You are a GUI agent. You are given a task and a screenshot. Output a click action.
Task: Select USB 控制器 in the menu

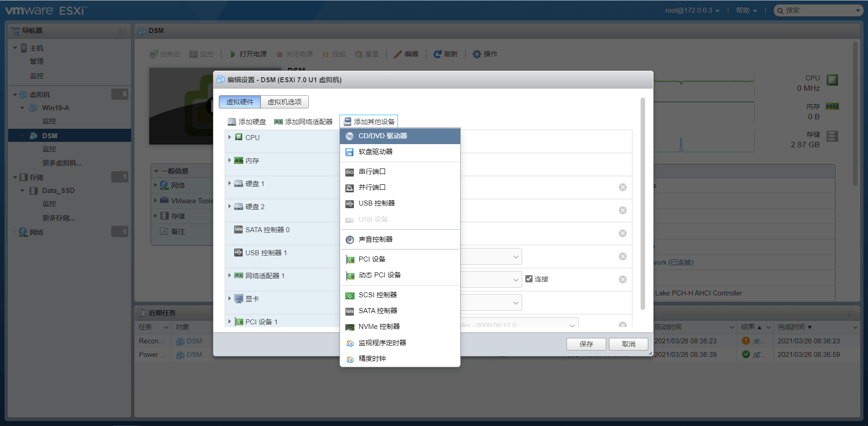coord(400,203)
